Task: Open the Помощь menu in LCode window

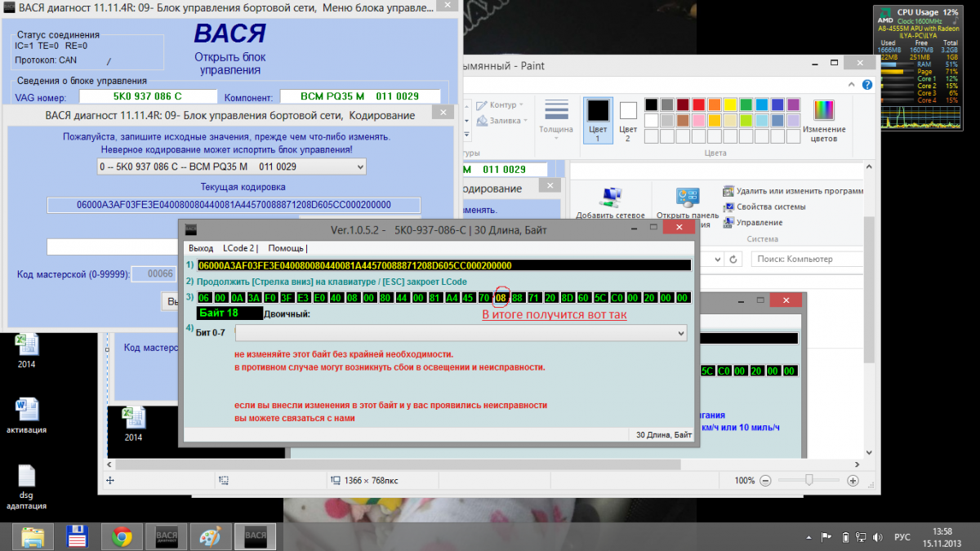Action: 287,248
